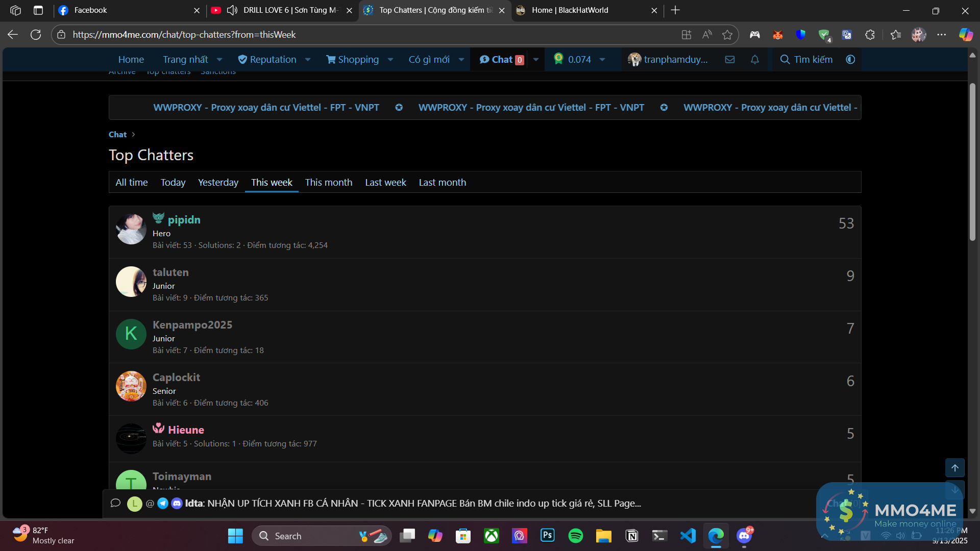Viewport: 980px width, 551px height.
Task: Add page to favorites star icon
Action: (727, 35)
